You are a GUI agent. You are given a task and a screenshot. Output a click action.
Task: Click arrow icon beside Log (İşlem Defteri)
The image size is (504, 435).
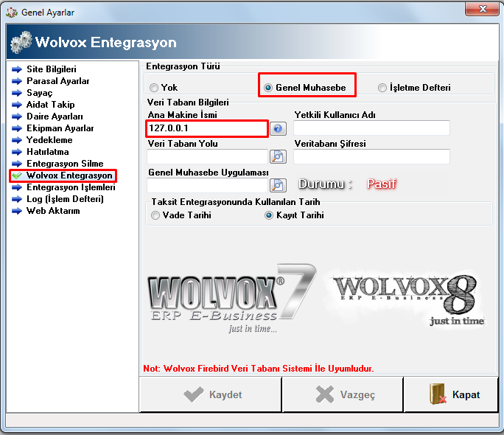[17, 199]
